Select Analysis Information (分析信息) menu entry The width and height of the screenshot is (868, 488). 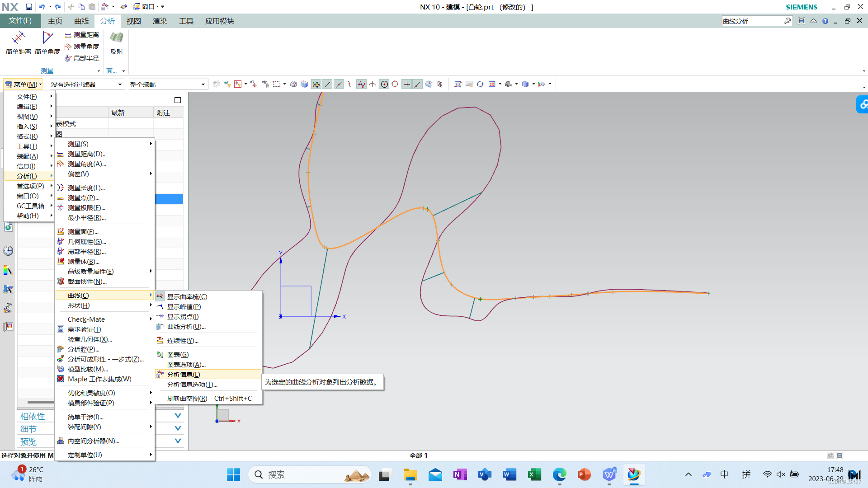tap(184, 375)
